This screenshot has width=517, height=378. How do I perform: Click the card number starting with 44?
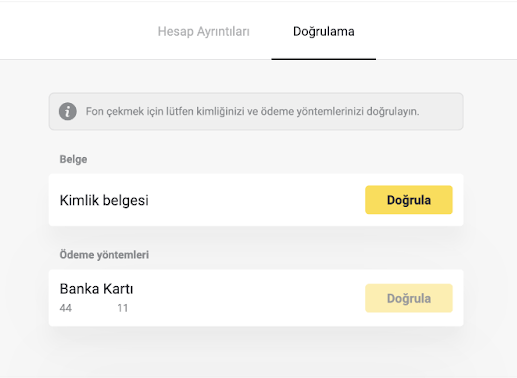tap(66, 308)
